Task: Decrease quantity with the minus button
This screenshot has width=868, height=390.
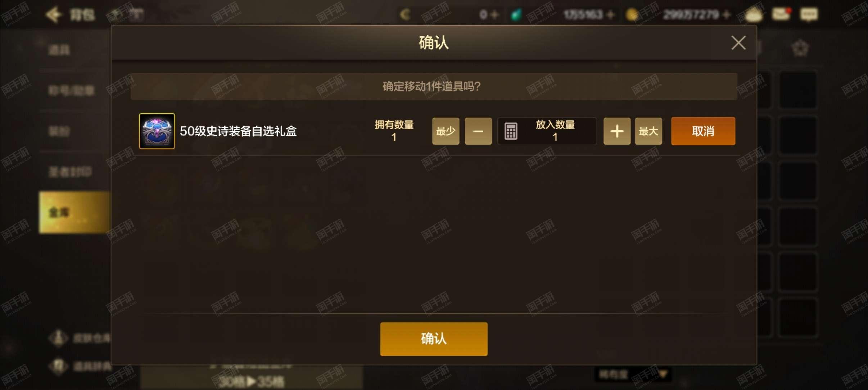Action: point(478,131)
